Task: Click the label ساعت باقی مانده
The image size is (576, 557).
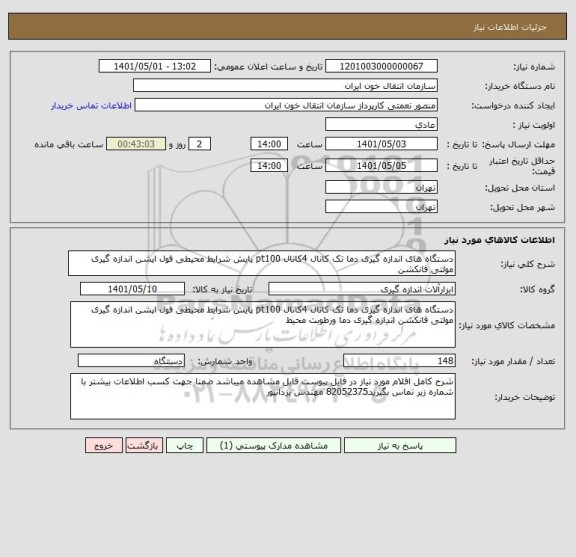Action: pyautogui.click(x=69, y=144)
